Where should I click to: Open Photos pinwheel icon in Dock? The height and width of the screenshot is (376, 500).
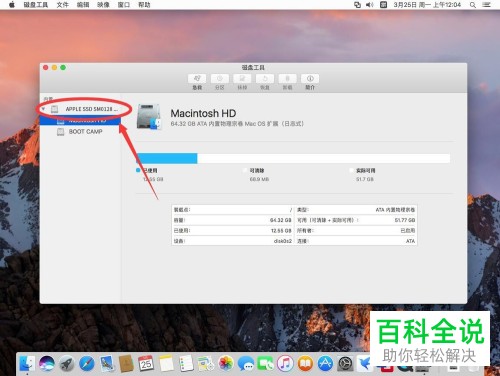(226, 363)
